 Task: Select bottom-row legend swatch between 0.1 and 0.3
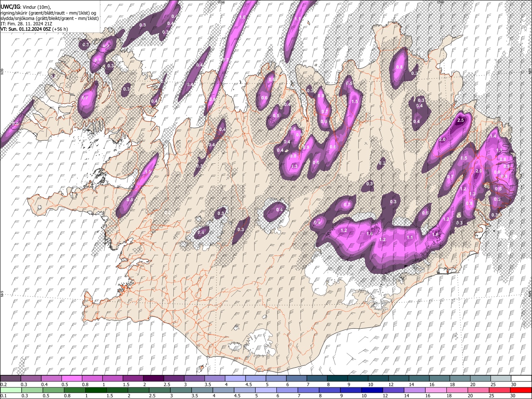(x=11, y=390)
